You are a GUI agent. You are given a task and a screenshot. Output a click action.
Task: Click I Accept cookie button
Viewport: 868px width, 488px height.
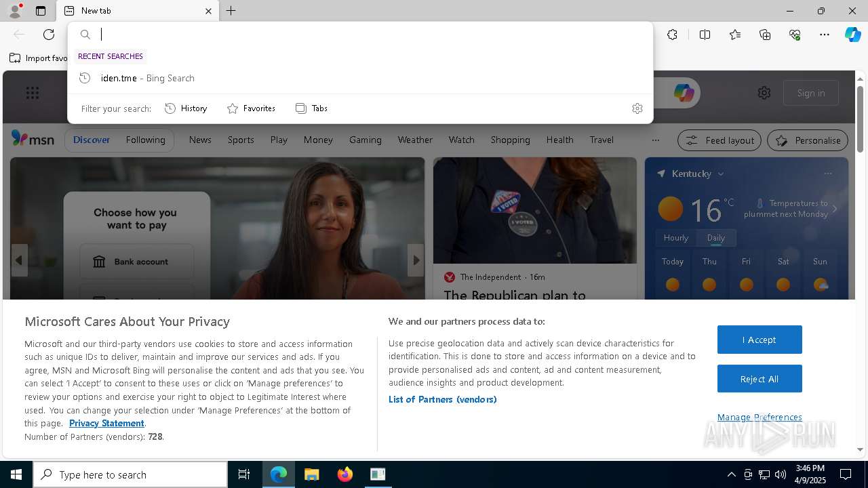coord(759,340)
